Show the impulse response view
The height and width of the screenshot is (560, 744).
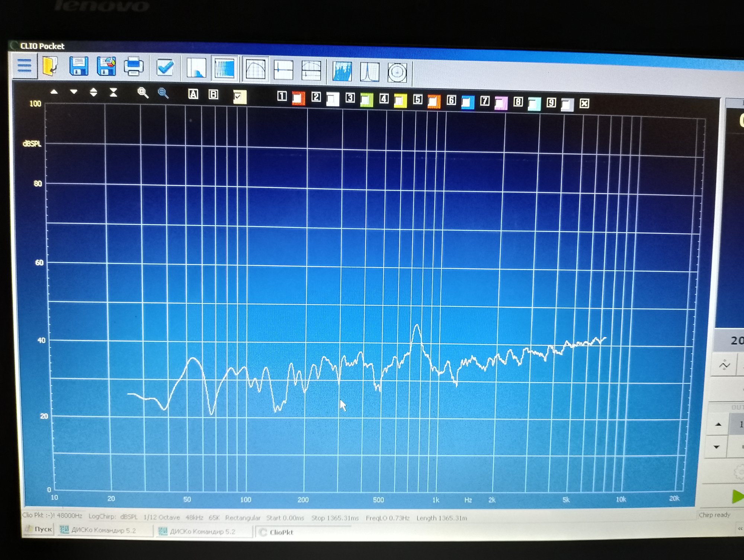pos(283,70)
